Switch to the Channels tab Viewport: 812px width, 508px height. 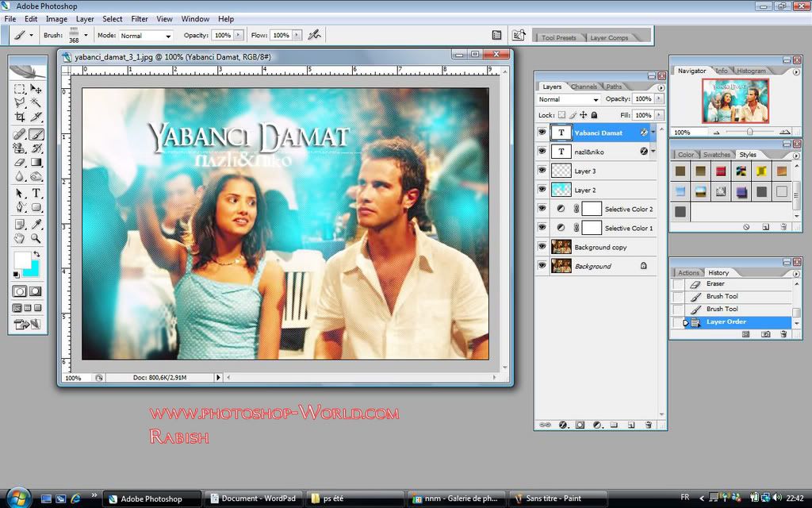584,87
